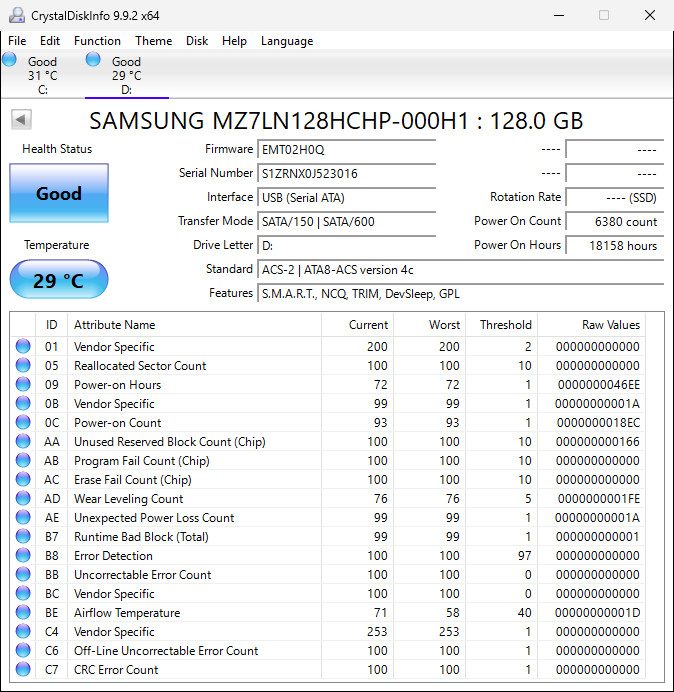Click status orb for Uncorrectable Error Count (BB)

[23, 574]
